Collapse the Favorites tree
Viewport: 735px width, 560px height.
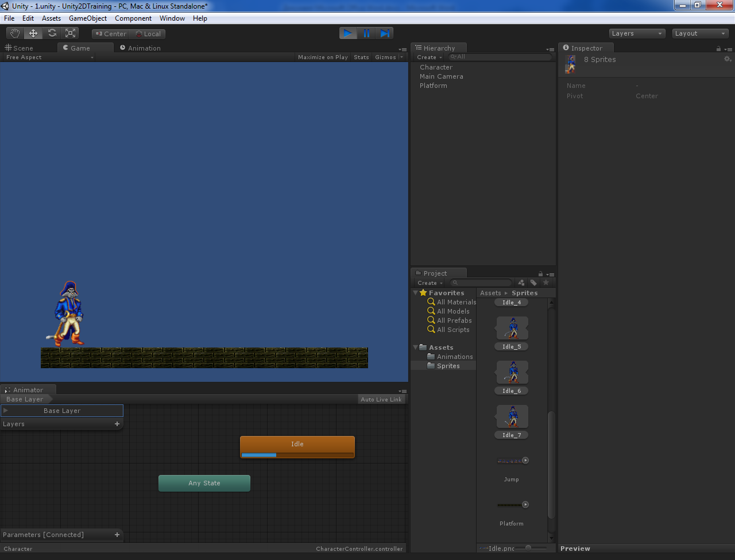(415, 293)
